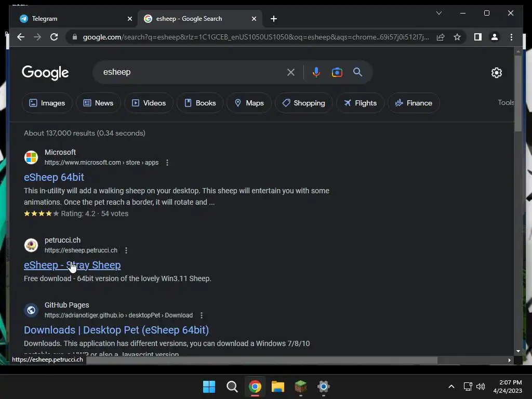
Task: Open search Tools options
Action: click(x=506, y=102)
